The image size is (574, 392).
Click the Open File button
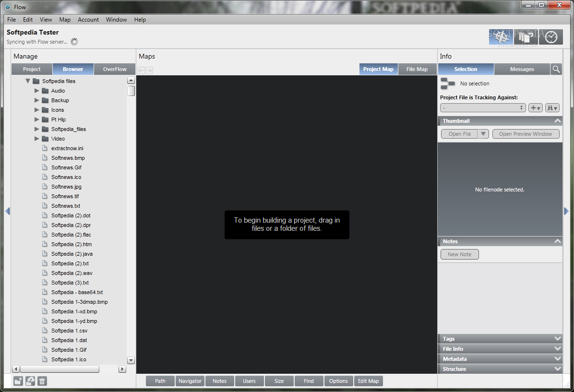tap(459, 134)
